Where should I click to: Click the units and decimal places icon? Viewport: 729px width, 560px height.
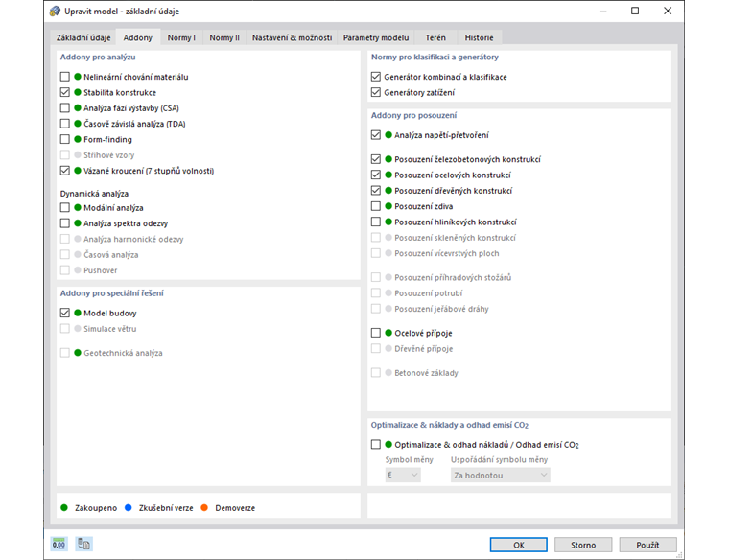59,544
